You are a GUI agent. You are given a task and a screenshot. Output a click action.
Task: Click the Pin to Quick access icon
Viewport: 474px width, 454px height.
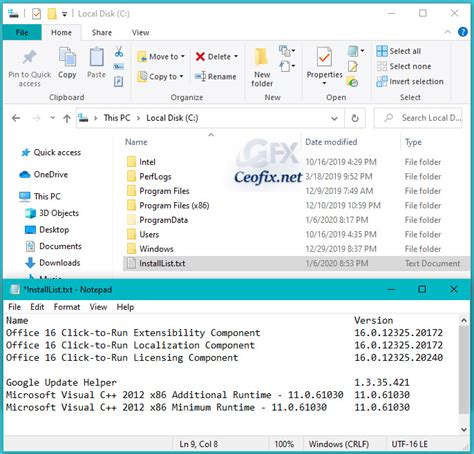tap(29, 57)
